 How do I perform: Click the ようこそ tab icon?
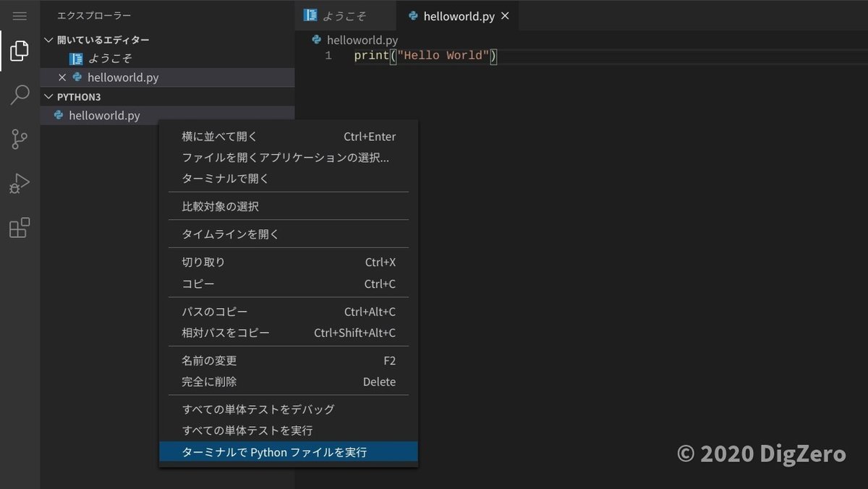(311, 15)
